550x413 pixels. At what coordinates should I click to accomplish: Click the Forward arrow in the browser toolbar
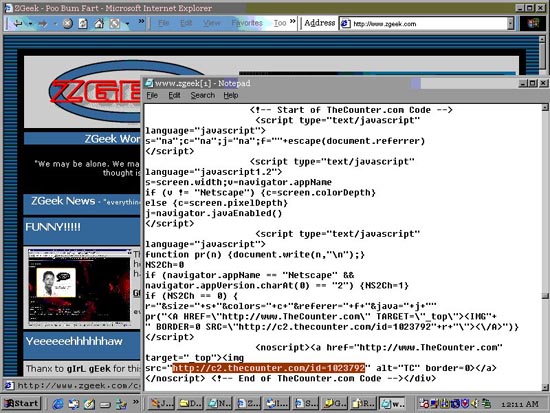pos(43,24)
